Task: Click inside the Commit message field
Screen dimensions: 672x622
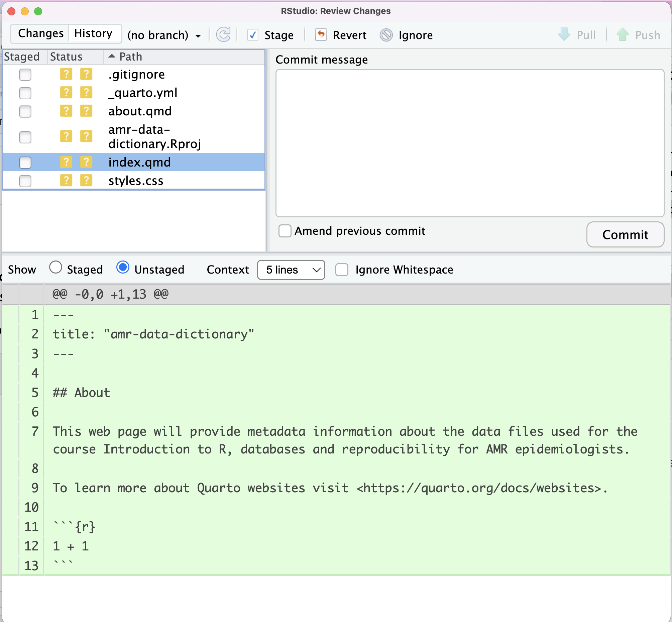Action: (x=470, y=143)
